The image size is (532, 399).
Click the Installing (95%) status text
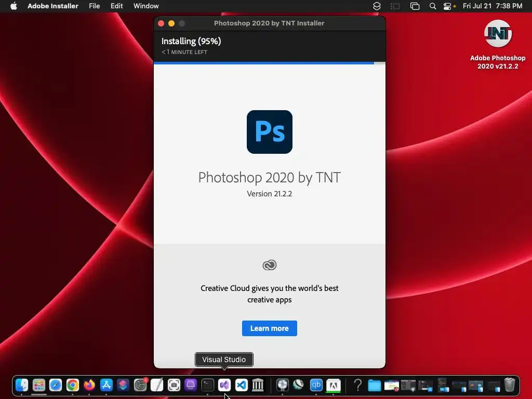(x=191, y=41)
